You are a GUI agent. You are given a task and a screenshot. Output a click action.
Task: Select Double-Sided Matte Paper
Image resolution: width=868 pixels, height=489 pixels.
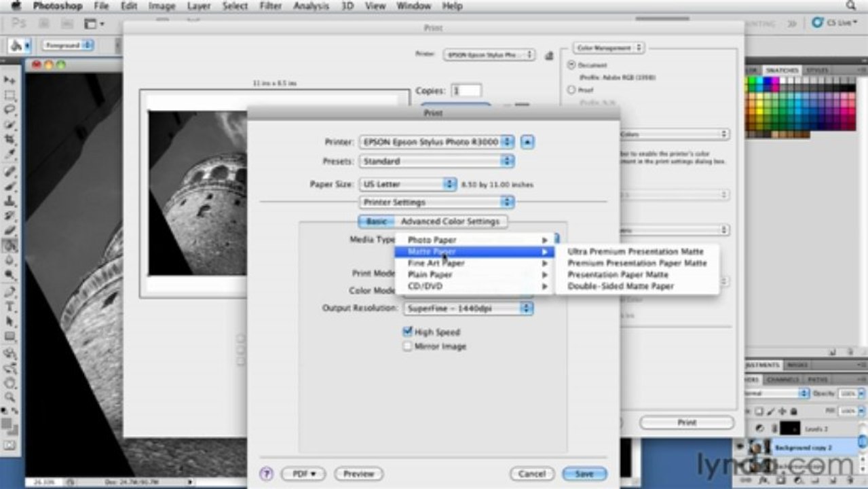637,286
